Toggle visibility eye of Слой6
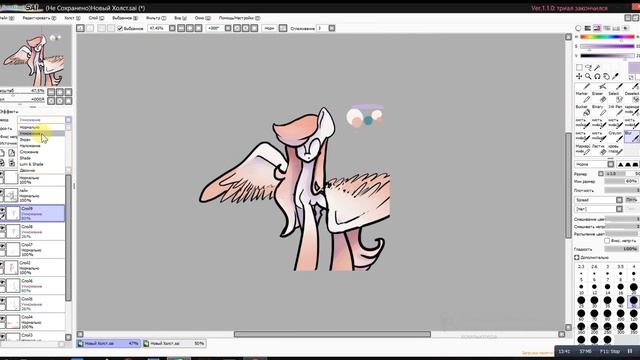The height and width of the screenshot is (360, 640). (x=2, y=282)
